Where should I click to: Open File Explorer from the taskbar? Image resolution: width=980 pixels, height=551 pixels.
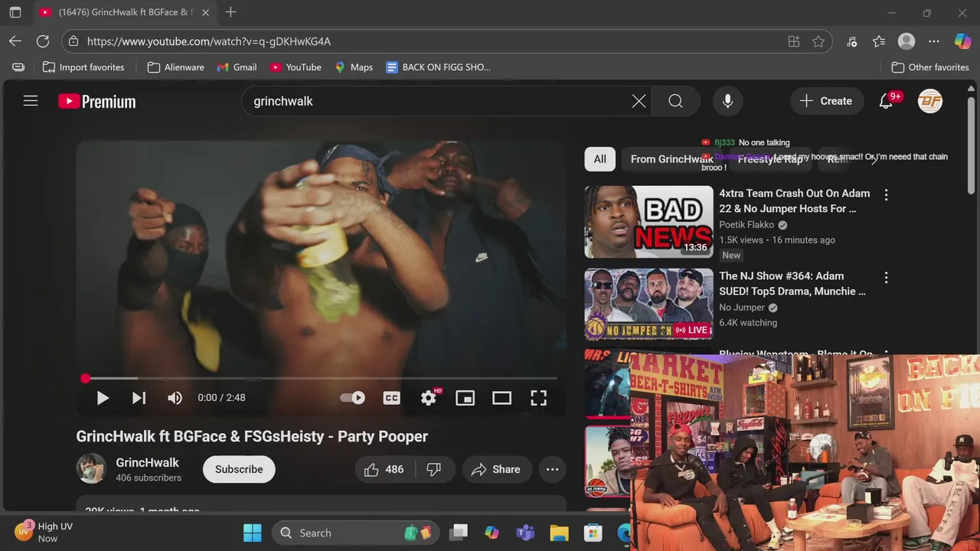coord(559,533)
